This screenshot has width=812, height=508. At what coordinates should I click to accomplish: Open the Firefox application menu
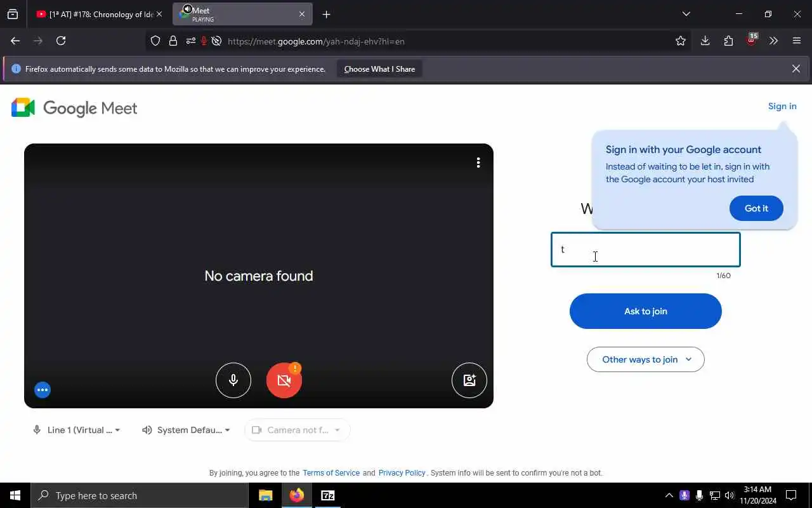[797, 41]
